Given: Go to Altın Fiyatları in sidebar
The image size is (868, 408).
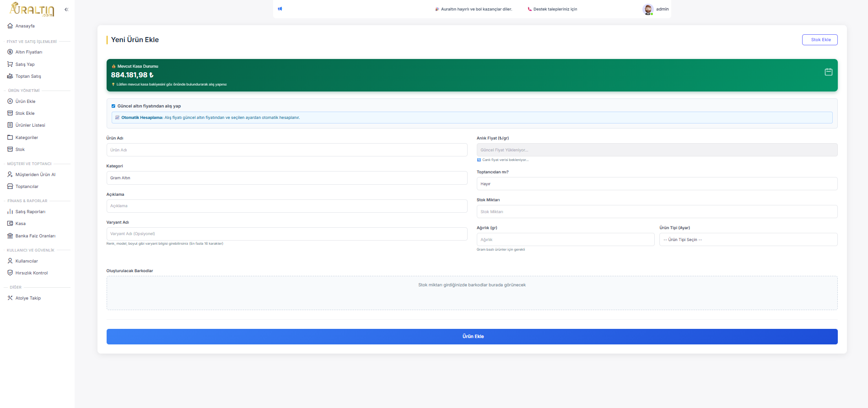Looking at the screenshot, I should pyautogui.click(x=29, y=52).
